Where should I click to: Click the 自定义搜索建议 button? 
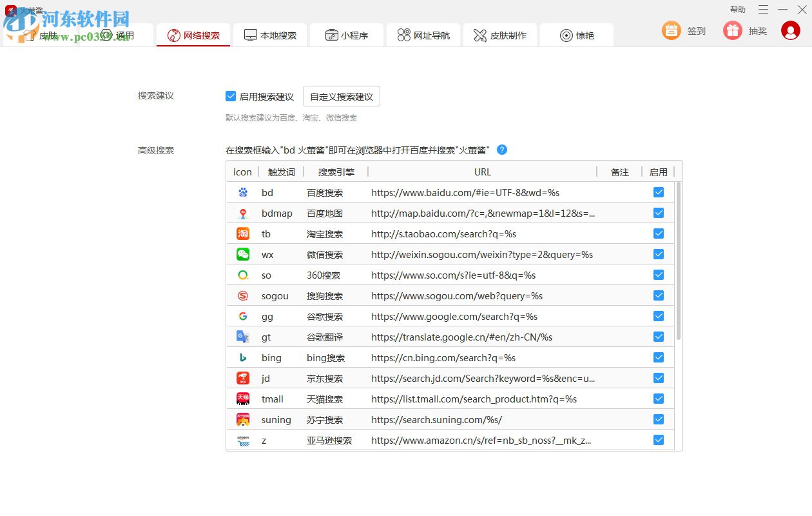pyautogui.click(x=342, y=95)
